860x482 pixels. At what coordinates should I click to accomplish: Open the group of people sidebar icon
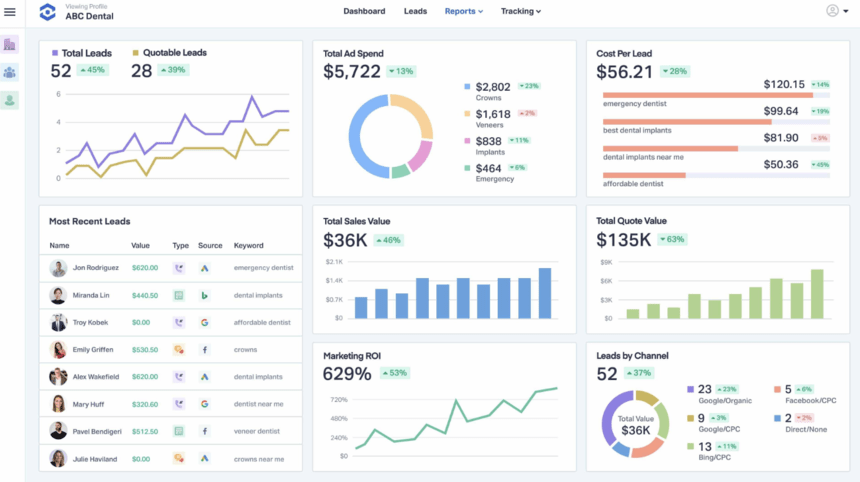pyautogui.click(x=9, y=72)
